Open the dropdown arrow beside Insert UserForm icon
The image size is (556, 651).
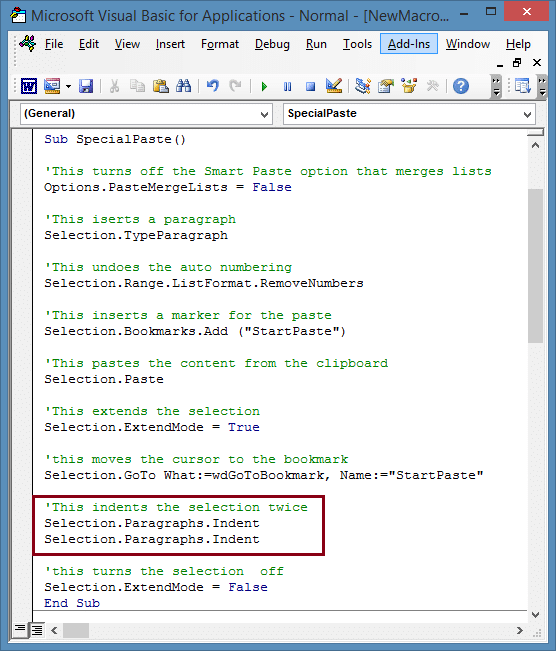point(69,87)
